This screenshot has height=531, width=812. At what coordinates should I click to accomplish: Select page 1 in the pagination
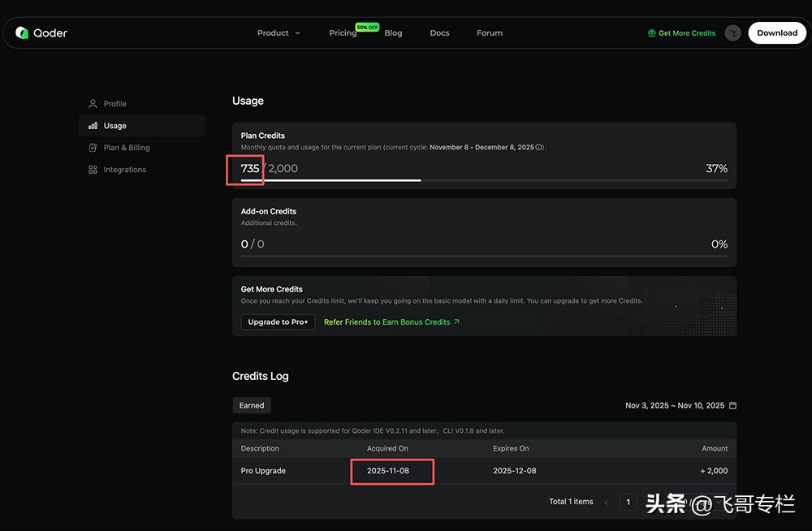(628, 502)
